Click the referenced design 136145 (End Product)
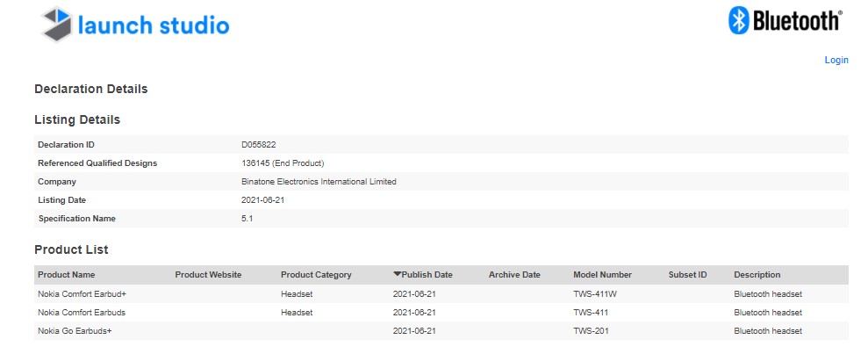The image size is (868, 354). 283,163
